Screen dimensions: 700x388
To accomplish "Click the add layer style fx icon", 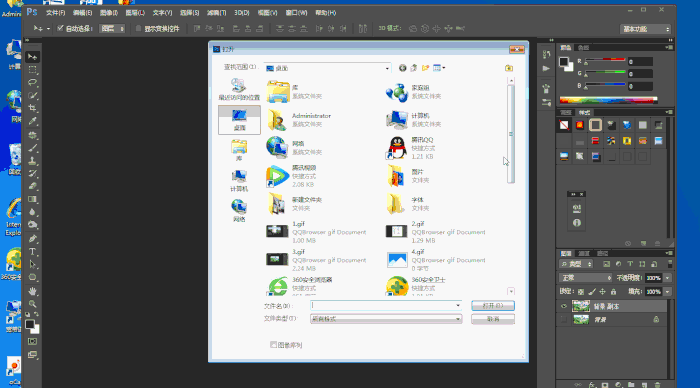I will 592,384.
